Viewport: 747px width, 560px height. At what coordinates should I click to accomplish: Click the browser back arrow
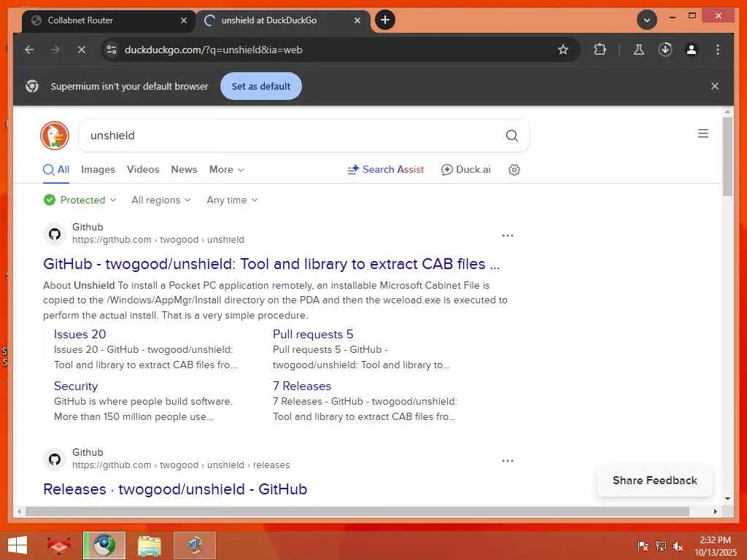click(x=29, y=50)
